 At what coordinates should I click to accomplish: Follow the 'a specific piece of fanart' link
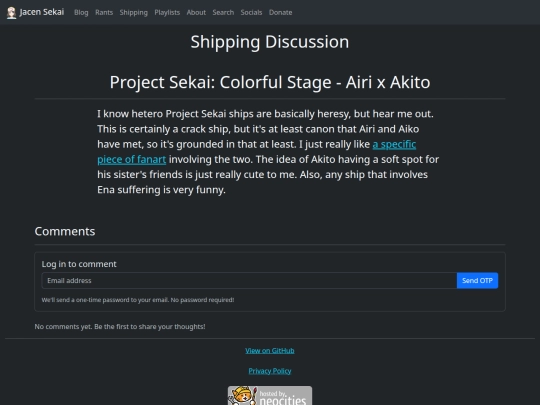[394, 144]
